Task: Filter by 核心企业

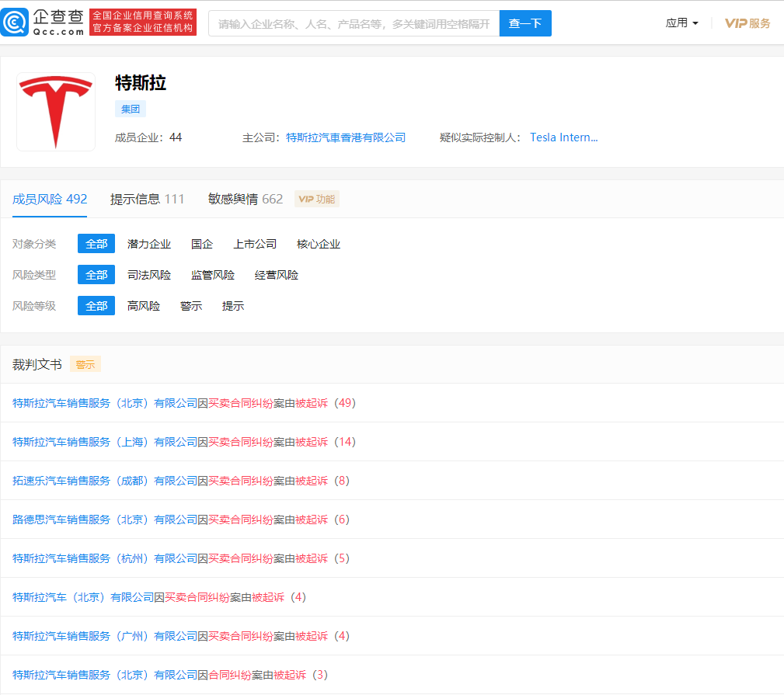Action: [x=319, y=244]
